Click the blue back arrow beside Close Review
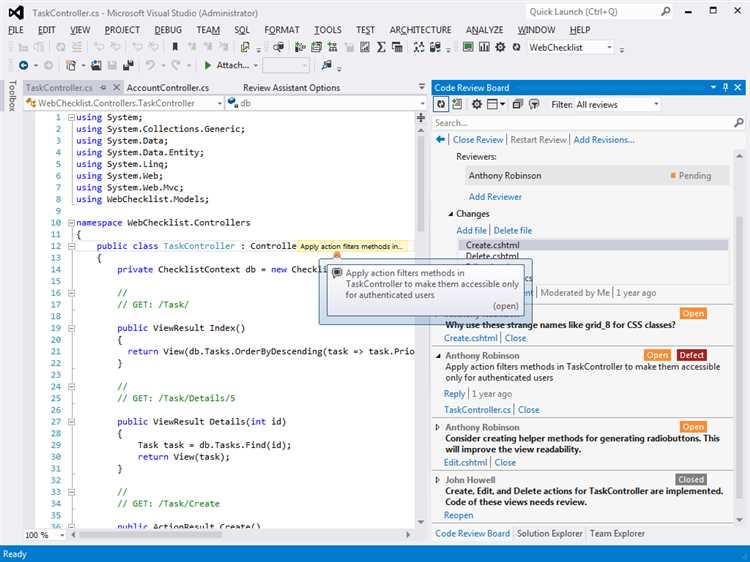The height and width of the screenshot is (562, 750). tap(441, 140)
